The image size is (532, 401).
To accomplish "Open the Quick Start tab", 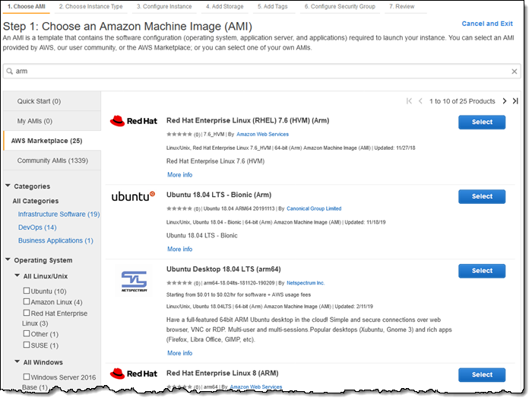I will pyautogui.click(x=40, y=101).
